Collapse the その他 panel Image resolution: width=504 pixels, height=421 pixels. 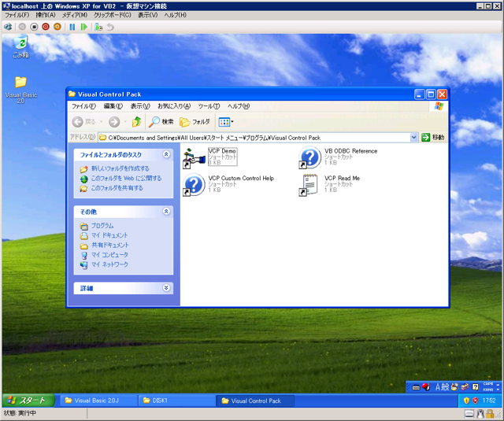click(x=166, y=212)
